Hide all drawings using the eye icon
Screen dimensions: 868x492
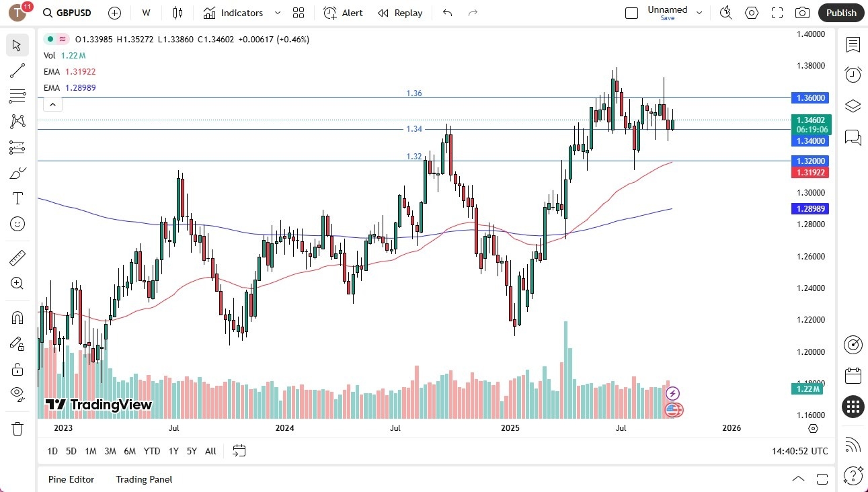coord(17,393)
